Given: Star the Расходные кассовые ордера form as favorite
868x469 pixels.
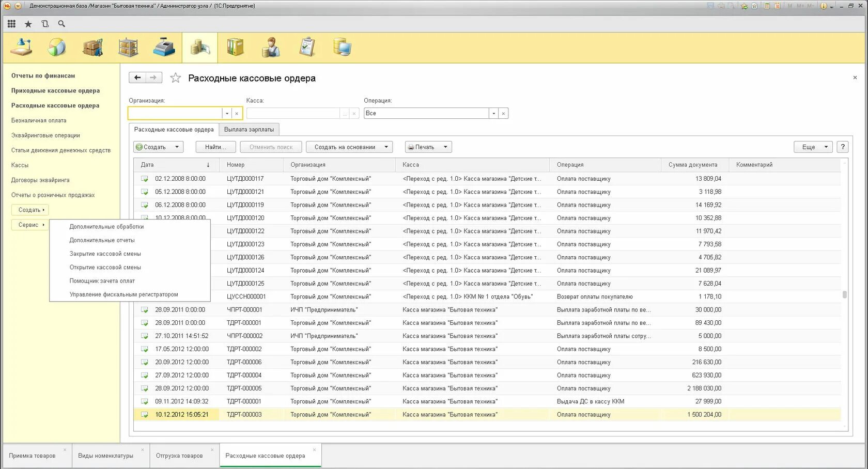Looking at the screenshot, I should pyautogui.click(x=176, y=78).
